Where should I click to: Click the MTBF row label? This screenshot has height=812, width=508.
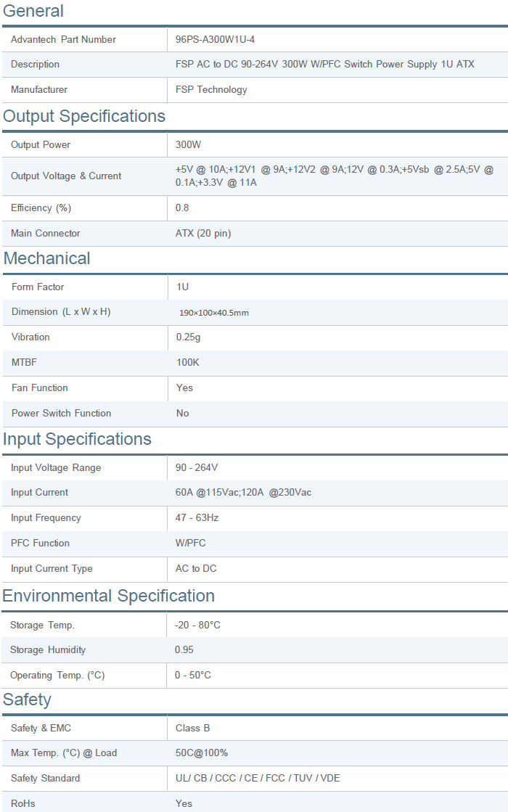point(24,362)
